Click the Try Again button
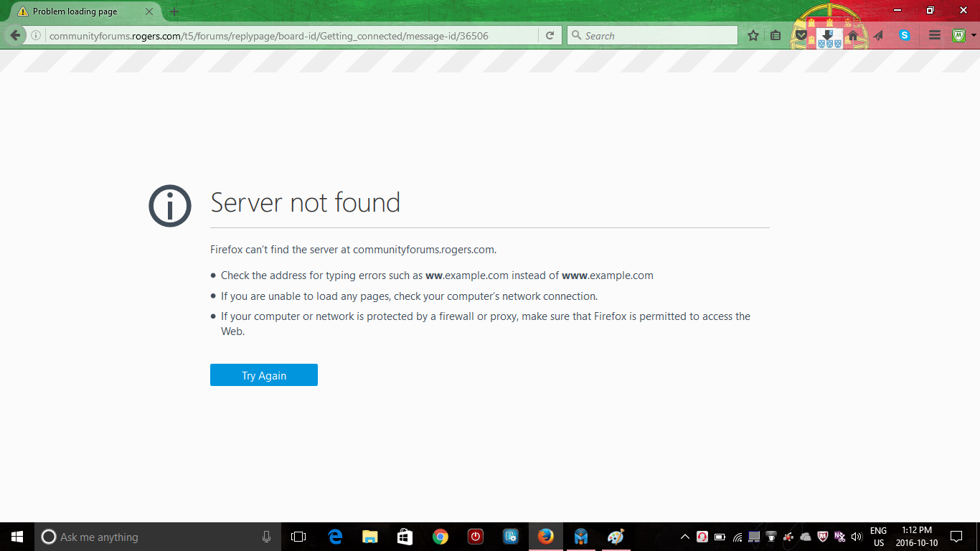Viewport: 980px width, 551px height. pyautogui.click(x=264, y=375)
